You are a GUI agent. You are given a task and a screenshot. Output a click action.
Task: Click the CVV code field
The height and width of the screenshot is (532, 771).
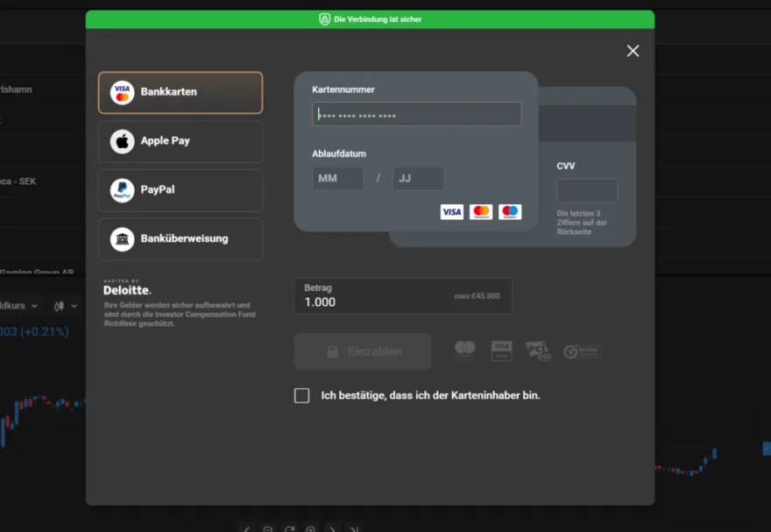tap(587, 190)
